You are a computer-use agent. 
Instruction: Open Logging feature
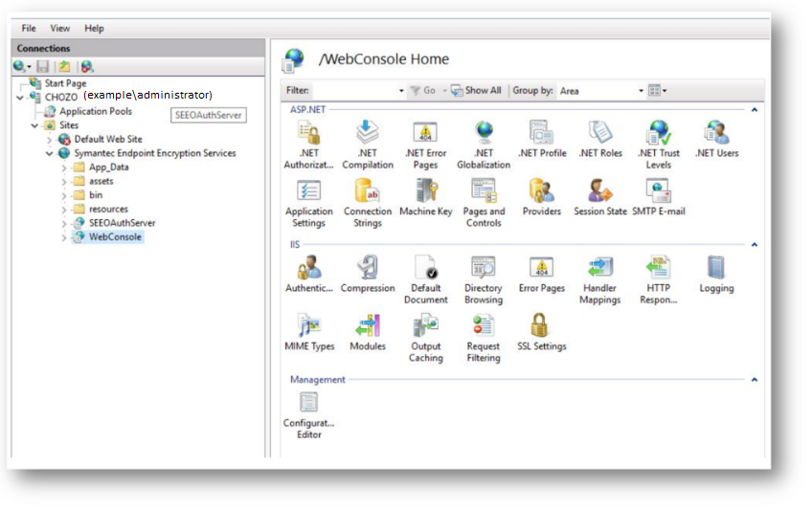(716, 275)
